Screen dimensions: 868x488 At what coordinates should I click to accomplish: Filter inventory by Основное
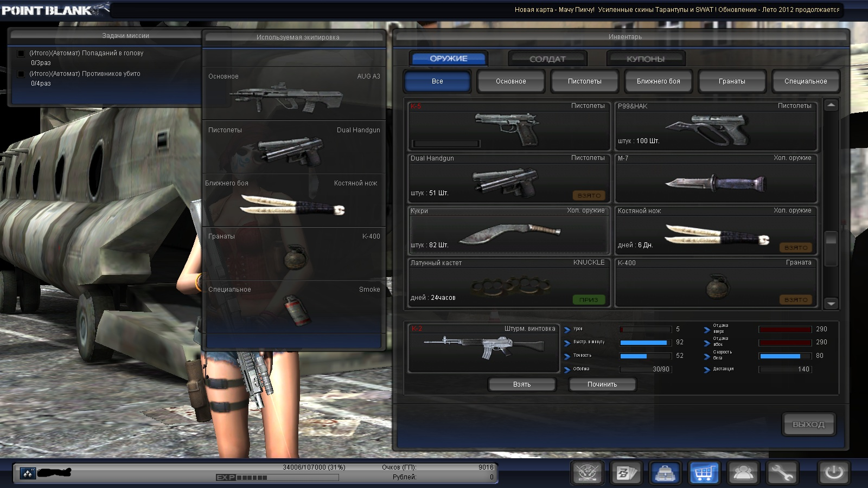pos(511,81)
